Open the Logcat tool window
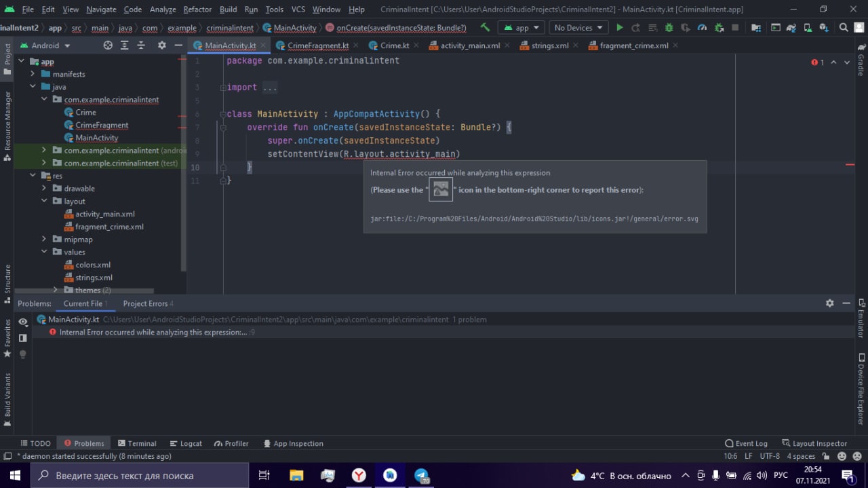The width and height of the screenshot is (868, 488). (x=186, y=443)
